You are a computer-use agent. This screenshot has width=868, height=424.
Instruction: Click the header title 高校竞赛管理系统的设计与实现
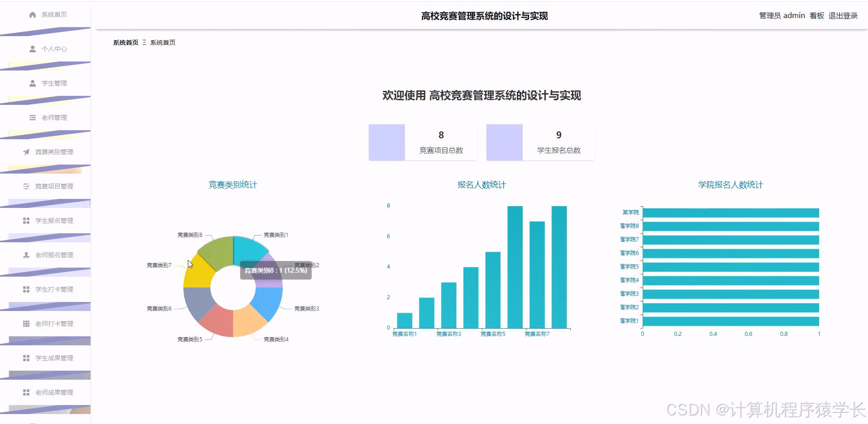pos(484,16)
